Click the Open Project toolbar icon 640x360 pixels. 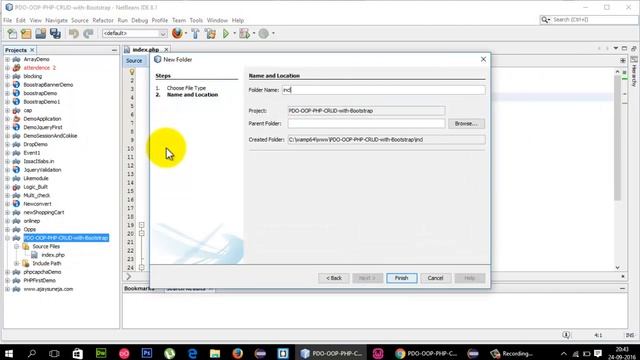(40, 33)
